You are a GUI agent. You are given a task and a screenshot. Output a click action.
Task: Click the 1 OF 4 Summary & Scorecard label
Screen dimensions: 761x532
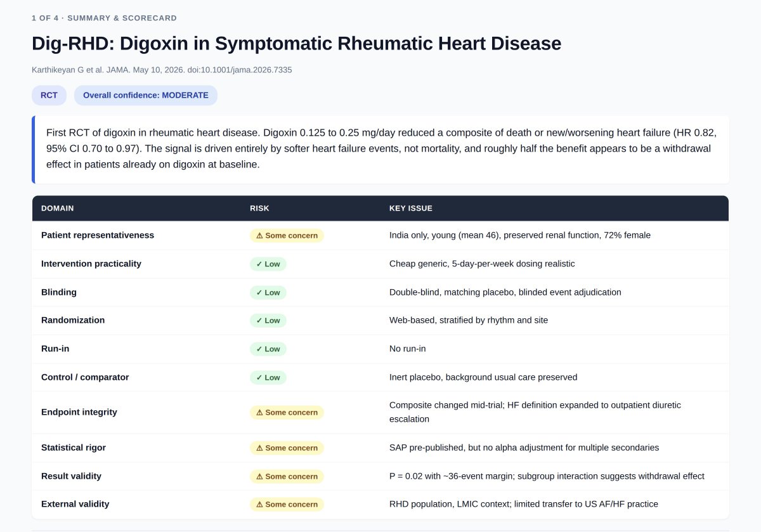(x=104, y=18)
